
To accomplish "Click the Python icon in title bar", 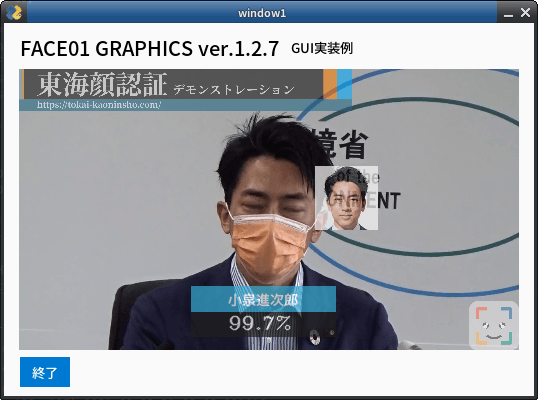I will [x=14, y=13].
